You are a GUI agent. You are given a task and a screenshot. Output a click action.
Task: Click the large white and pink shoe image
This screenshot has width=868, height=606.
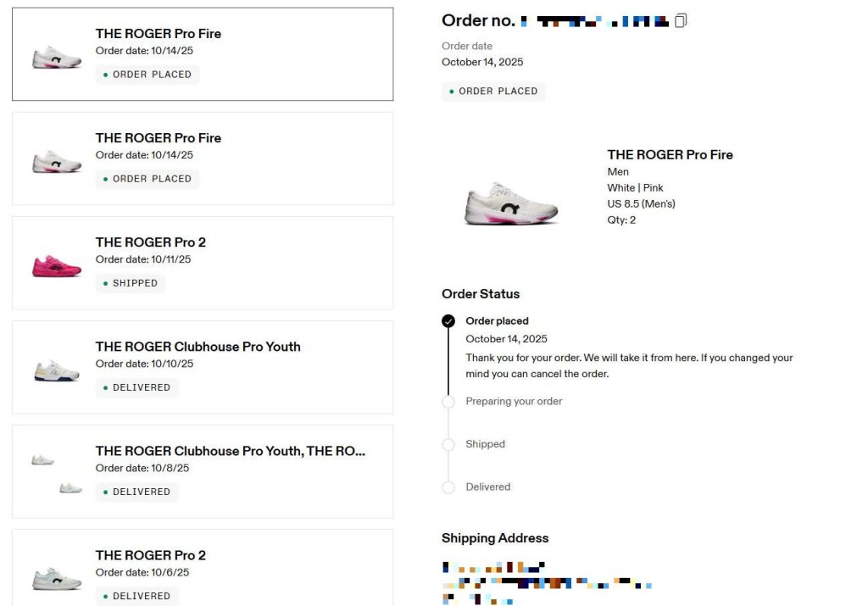(x=512, y=204)
